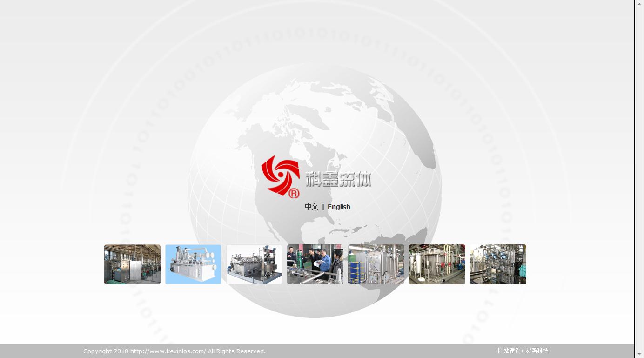The width and height of the screenshot is (644, 358).
Task: Open first thumbnail of factory workshop interior
Action: [132, 264]
